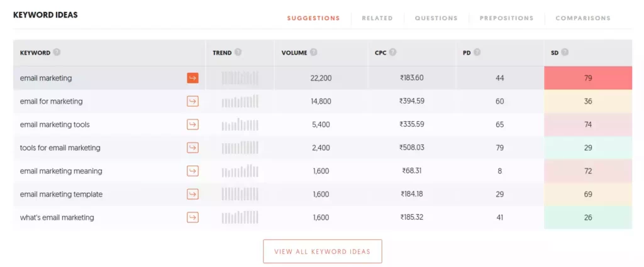
Task: Sort by the CPC column header
Action: click(x=380, y=53)
